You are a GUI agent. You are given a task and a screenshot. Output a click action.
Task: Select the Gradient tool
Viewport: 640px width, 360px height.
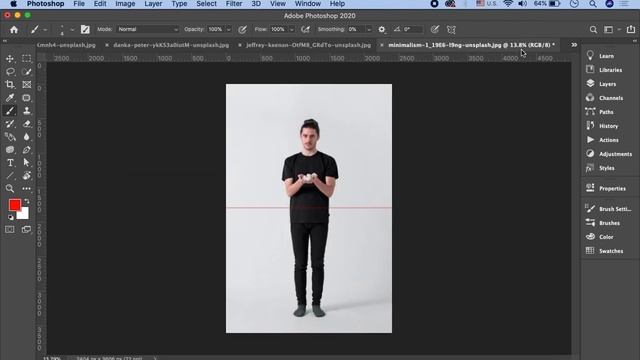[x=10, y=137]
